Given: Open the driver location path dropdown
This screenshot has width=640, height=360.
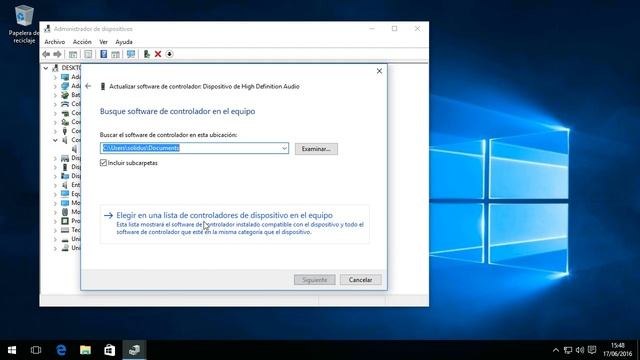Looking at the screenshot, I should (284, 148).
